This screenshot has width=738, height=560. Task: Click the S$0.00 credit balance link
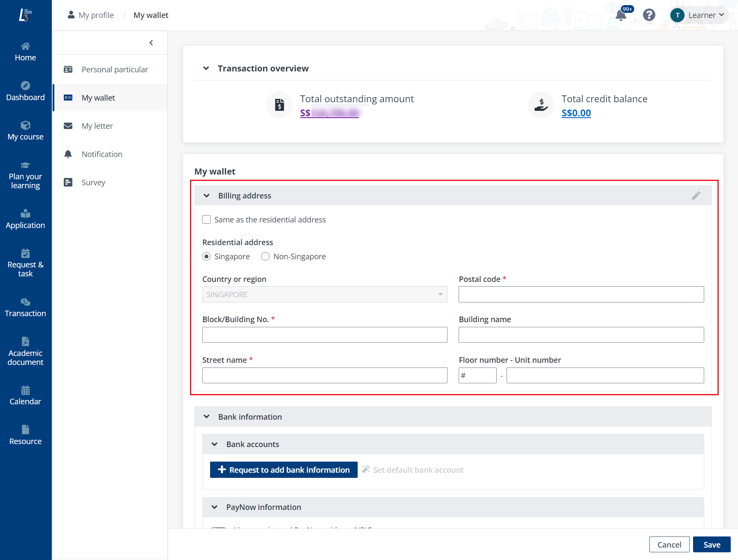(576, 113)
